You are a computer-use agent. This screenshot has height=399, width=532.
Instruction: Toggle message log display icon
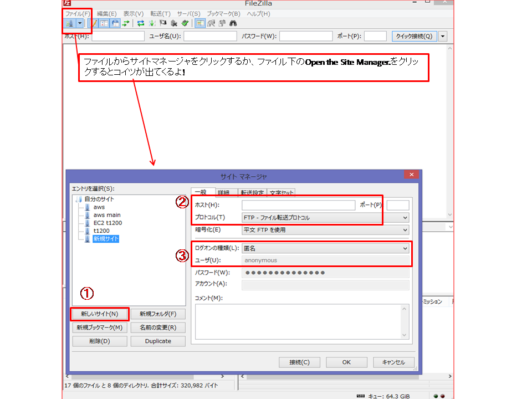(x=93, y=23)
